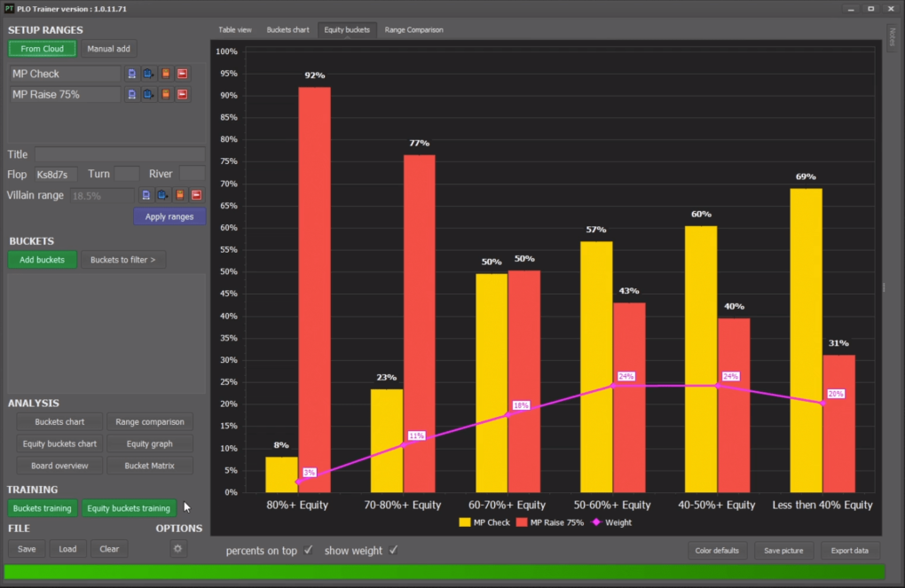Click the 3% weight point label
The width and height of the screenshot is (905, 588).
click(x=310, y=473)
